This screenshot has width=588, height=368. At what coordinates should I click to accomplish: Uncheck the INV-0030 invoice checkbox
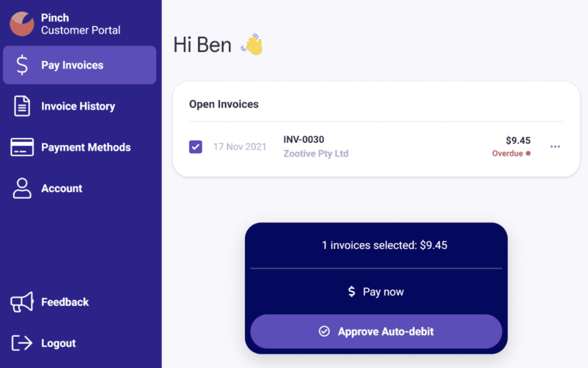[196, 147]
